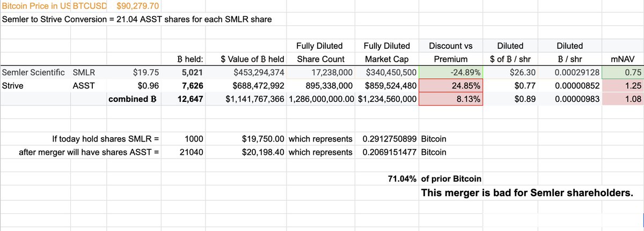Click the $453,294,374 value cell
This screenshot has width=644, height=231.
pos(246,72)
